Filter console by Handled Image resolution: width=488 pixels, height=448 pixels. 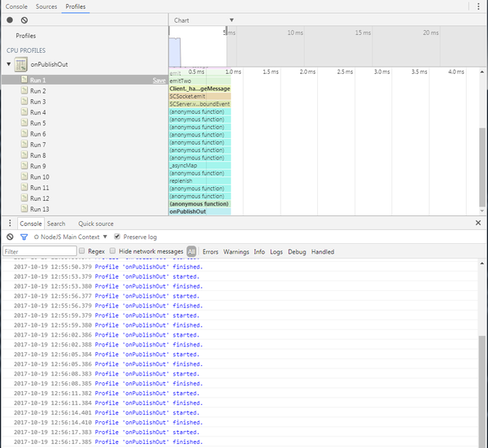click(323, 252)
